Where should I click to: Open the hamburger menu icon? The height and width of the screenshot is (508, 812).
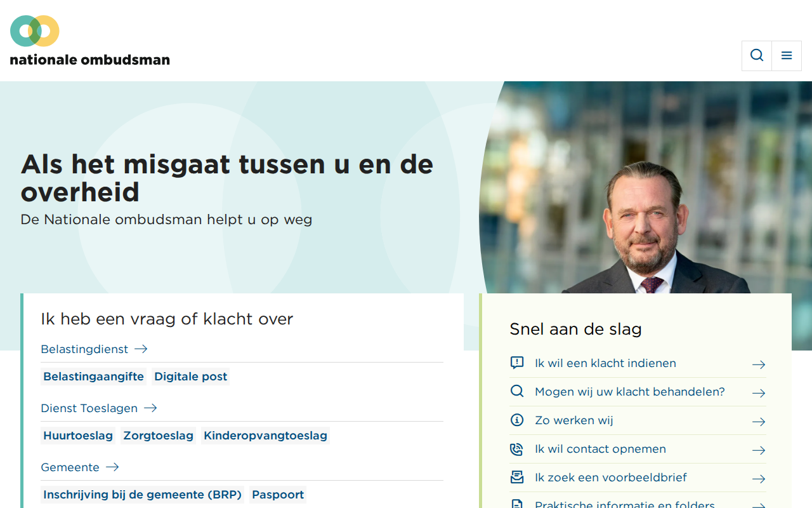pos(787,56)
